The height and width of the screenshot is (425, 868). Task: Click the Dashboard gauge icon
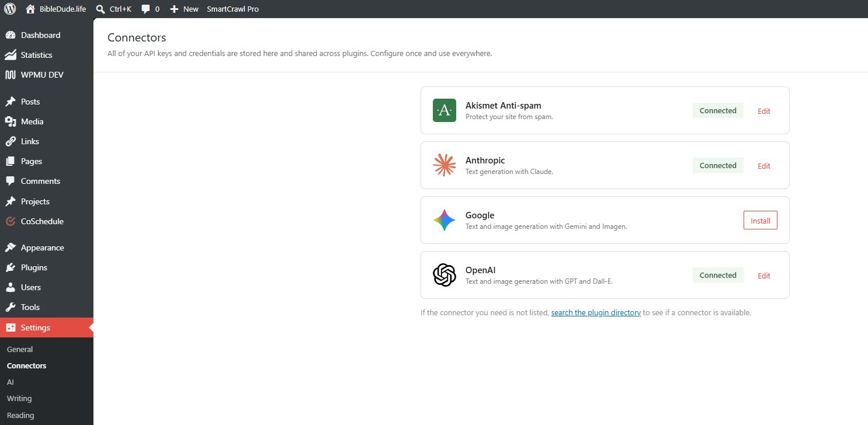[x=11, y=35]
